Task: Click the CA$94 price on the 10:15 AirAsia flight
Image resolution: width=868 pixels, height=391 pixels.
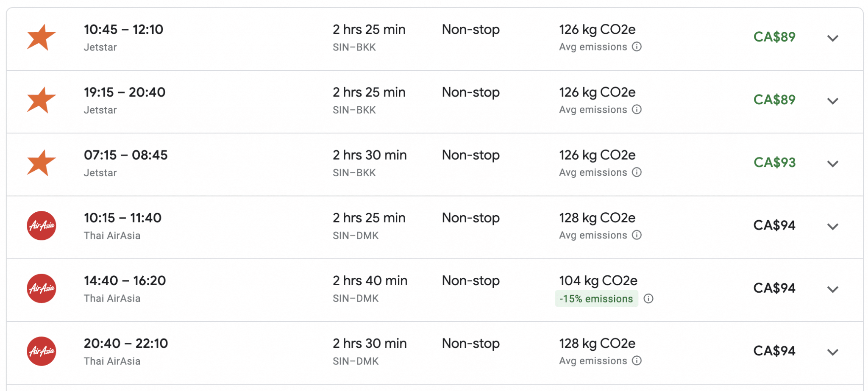Action: (773, 225)
